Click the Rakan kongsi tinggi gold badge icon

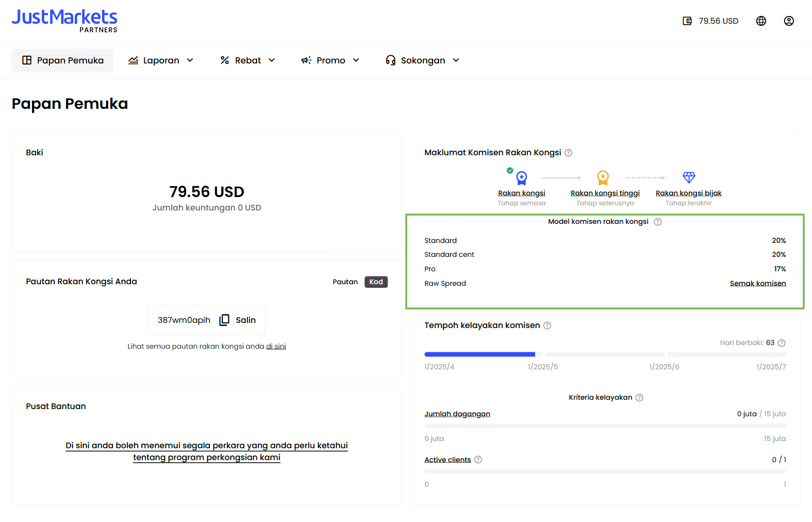(603, 178)
